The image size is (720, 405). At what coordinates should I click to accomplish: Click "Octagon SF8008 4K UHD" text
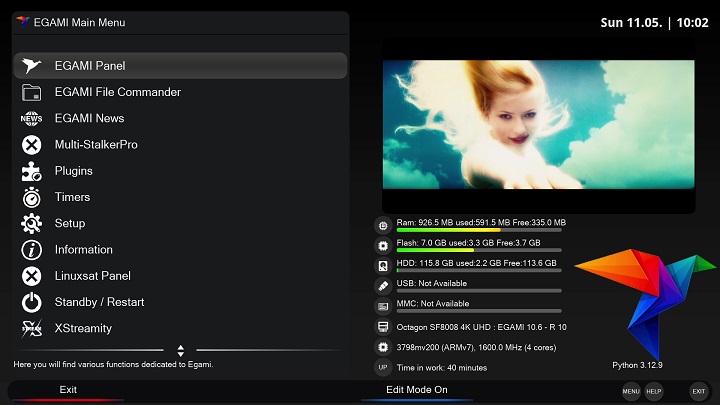[444, 327]
